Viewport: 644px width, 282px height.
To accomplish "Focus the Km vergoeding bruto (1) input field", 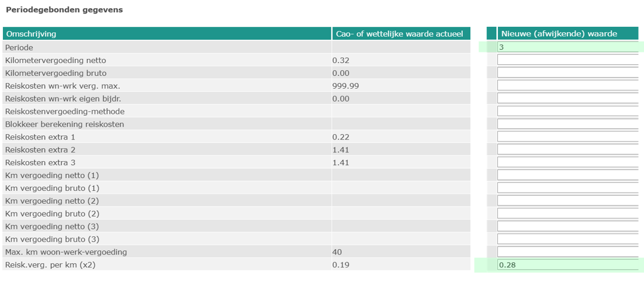I will 567,188.
